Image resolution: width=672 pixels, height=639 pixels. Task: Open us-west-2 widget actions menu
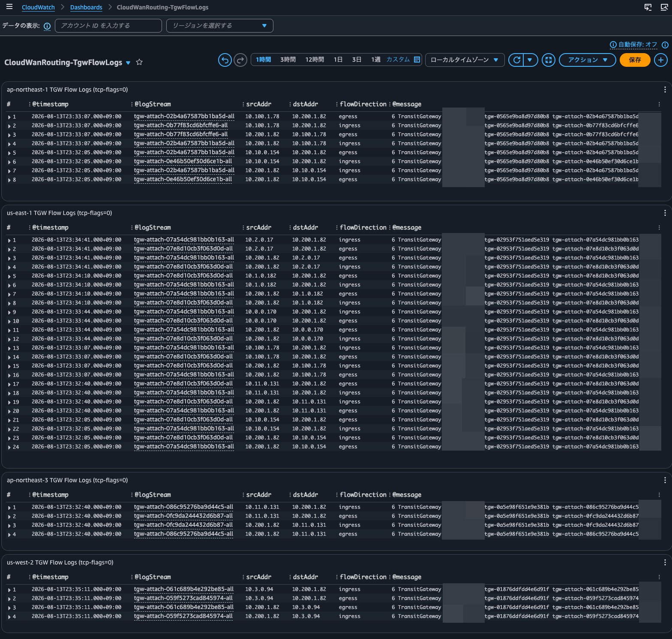tap(665, 562)
